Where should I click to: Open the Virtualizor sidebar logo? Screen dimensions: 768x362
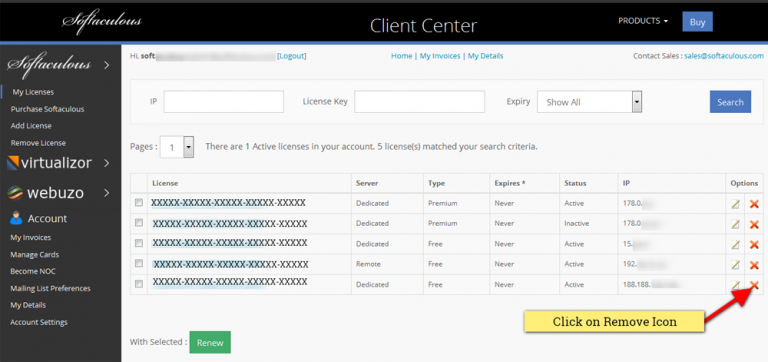pyautogui.click(x=49, y=163)
